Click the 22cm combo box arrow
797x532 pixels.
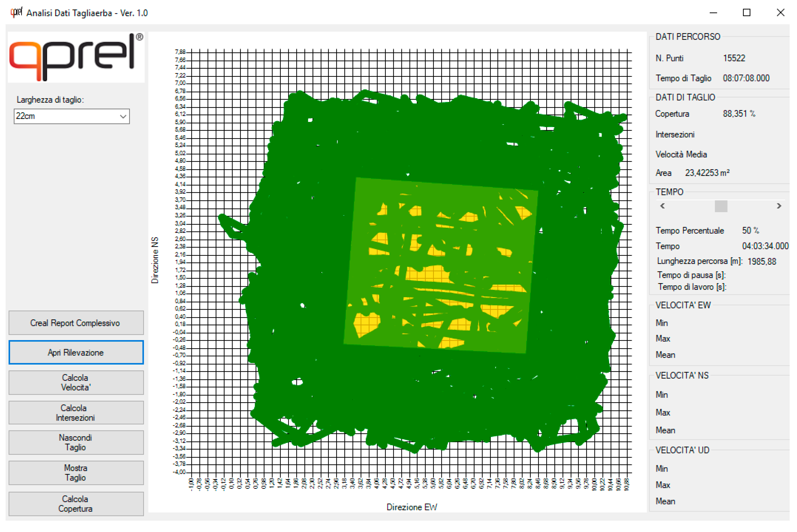coord(123,116)
